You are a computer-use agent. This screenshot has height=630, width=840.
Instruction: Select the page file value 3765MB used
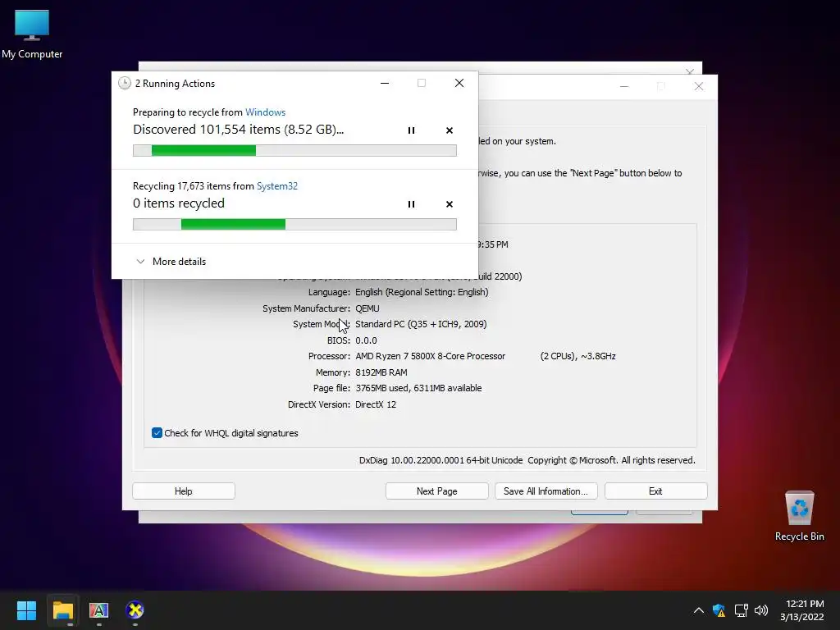tap(418, 388)
